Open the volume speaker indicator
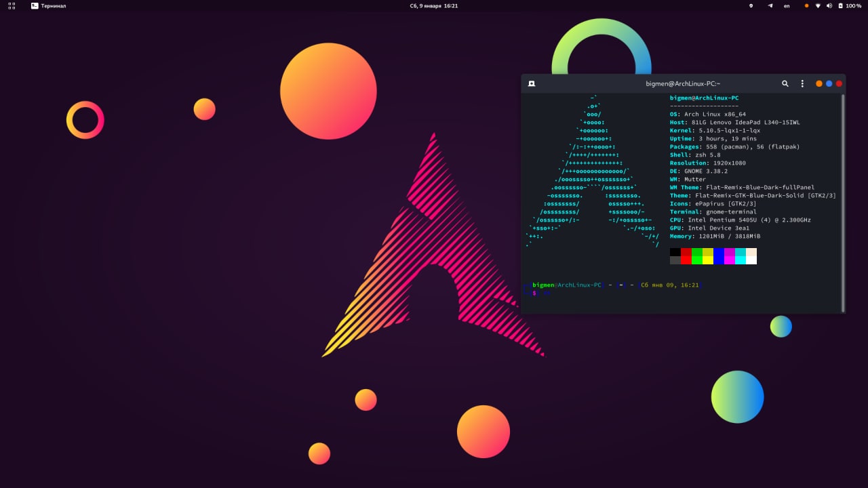Viewport: 868px width, 488px height. (829, 5)
